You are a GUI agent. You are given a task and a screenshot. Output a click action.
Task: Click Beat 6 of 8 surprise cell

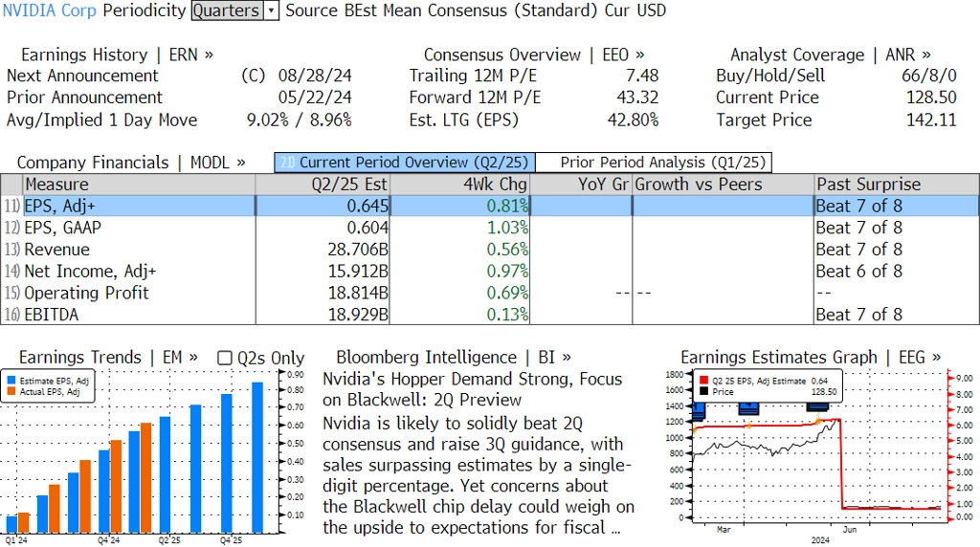(858, 272)
